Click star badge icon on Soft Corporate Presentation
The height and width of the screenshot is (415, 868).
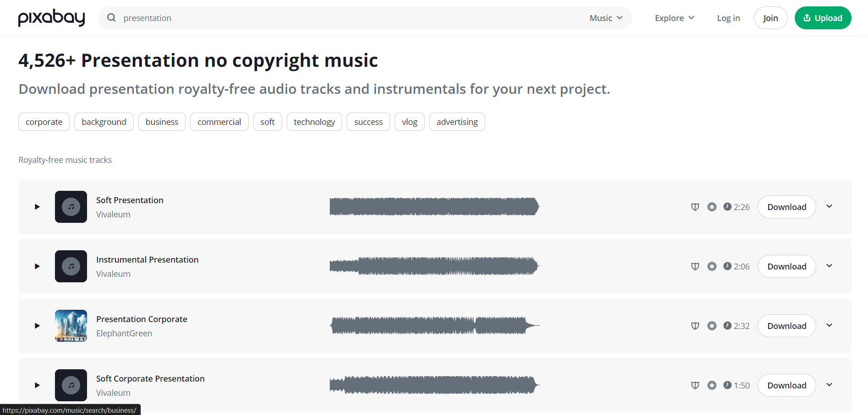pos(712,385)
